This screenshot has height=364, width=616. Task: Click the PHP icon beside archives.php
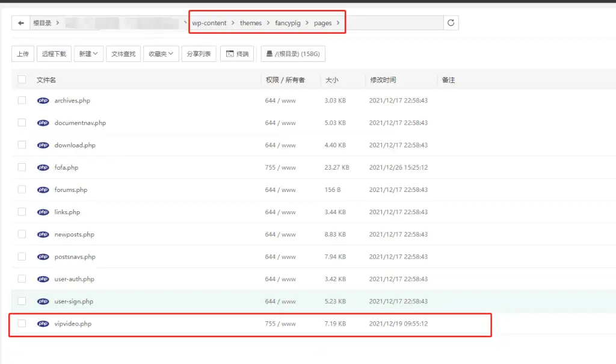(x=43, y=100)
